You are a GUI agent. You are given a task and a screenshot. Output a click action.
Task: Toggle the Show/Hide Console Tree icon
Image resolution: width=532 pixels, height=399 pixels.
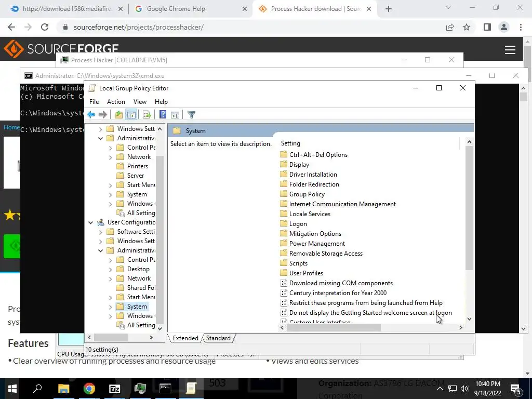pyautogui.click(x=131, y=115)
